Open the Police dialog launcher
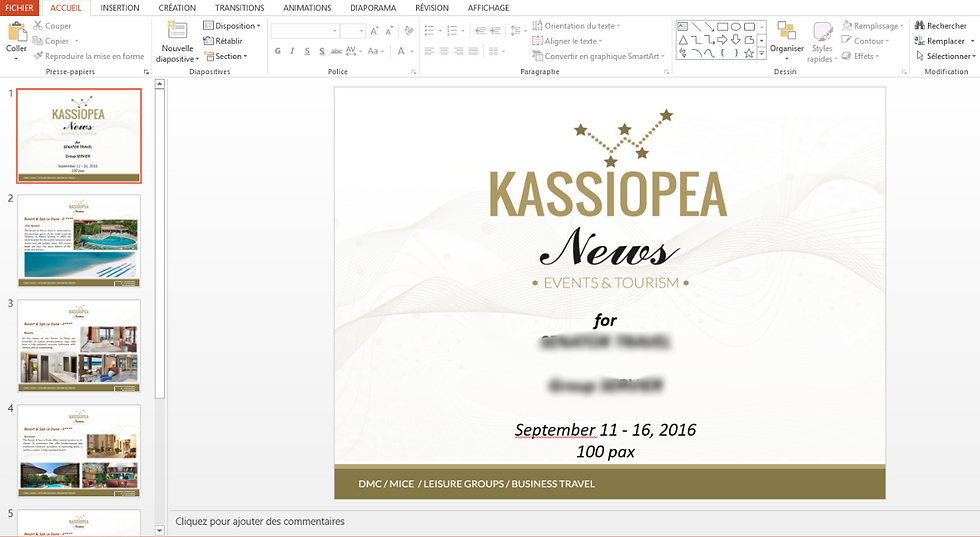This screenshot has width=980, height=537. (x=413, y=72)
